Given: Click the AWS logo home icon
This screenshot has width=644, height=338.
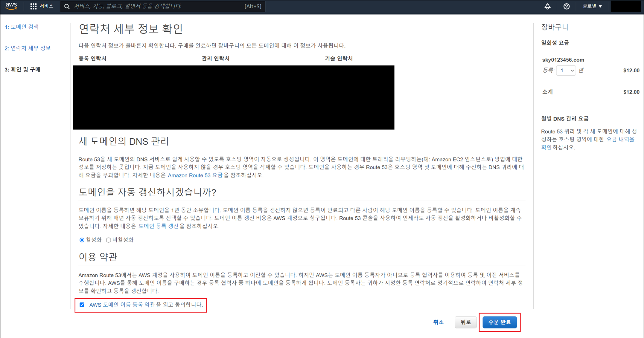Looking at the screenshot, I should [11, 6].
